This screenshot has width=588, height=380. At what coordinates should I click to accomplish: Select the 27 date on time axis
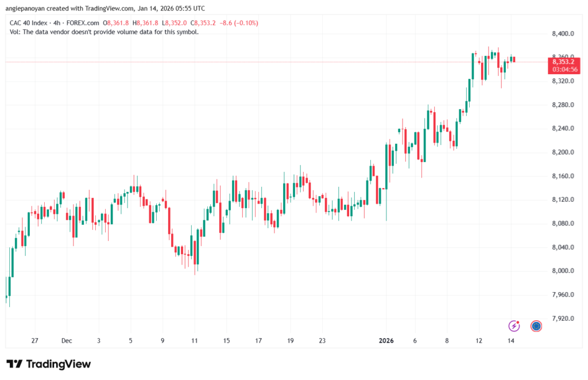[34, 340]
